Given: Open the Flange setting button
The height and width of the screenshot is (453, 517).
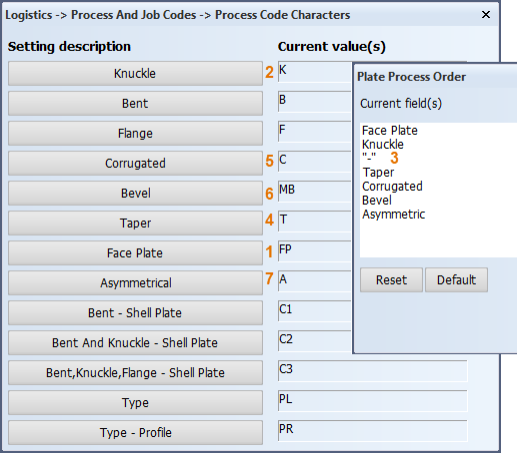Looking at the screenshot, I should tap(135, 133).
